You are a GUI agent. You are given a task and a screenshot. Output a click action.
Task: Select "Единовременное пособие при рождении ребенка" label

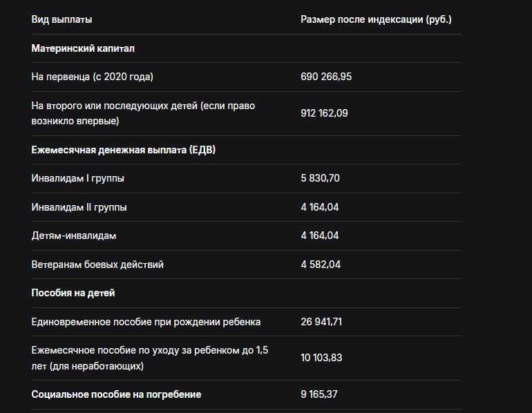pyautogui.click(x=146, y=322)
